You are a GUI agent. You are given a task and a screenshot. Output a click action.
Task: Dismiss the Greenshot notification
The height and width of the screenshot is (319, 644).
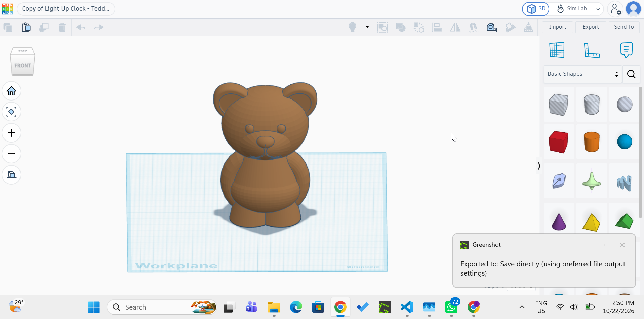tap(622, 245)
